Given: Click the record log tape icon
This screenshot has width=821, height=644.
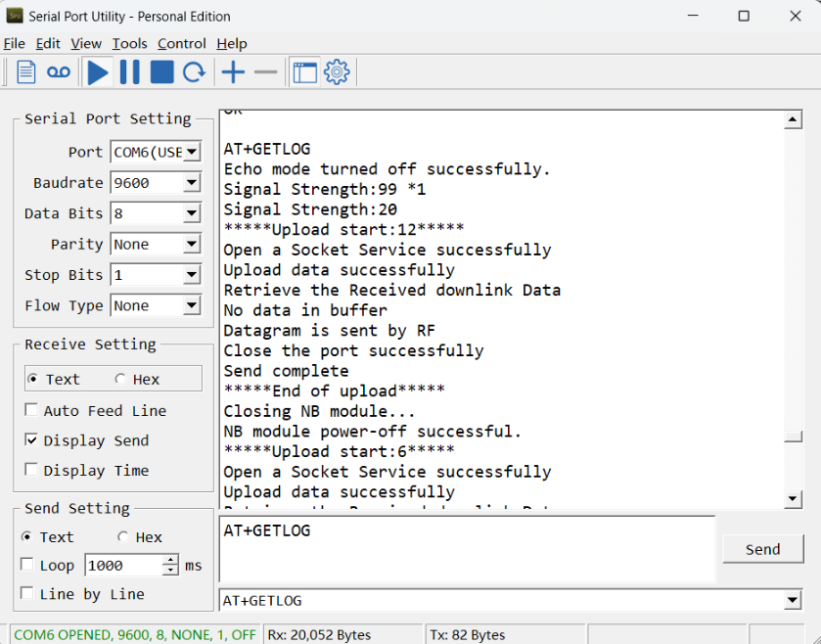Looking at the screenshot, I should click(x=58, y=71).
